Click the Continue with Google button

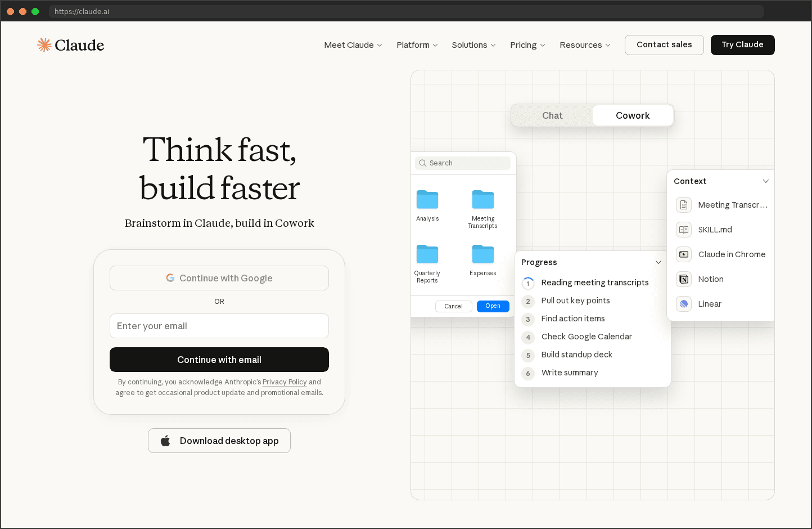219,278
